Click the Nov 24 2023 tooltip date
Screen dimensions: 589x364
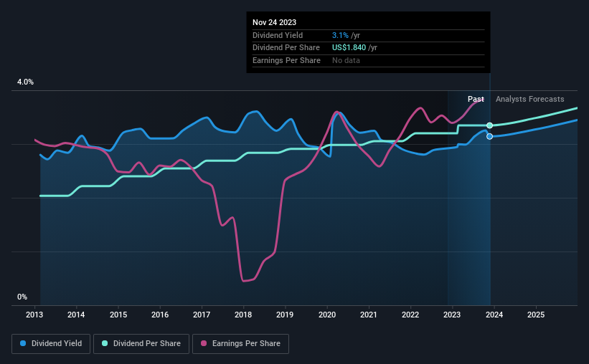coord(274,22)
